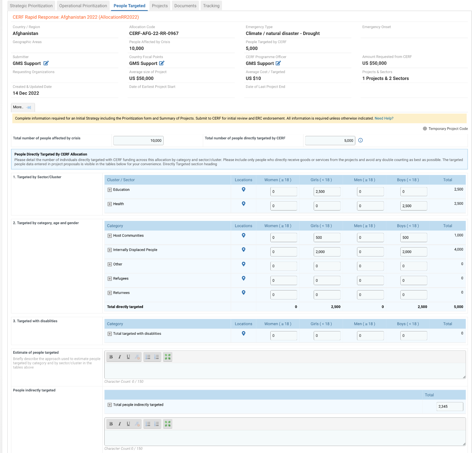
Task: Open location pin for Returnees row
Action: (244, 293)
